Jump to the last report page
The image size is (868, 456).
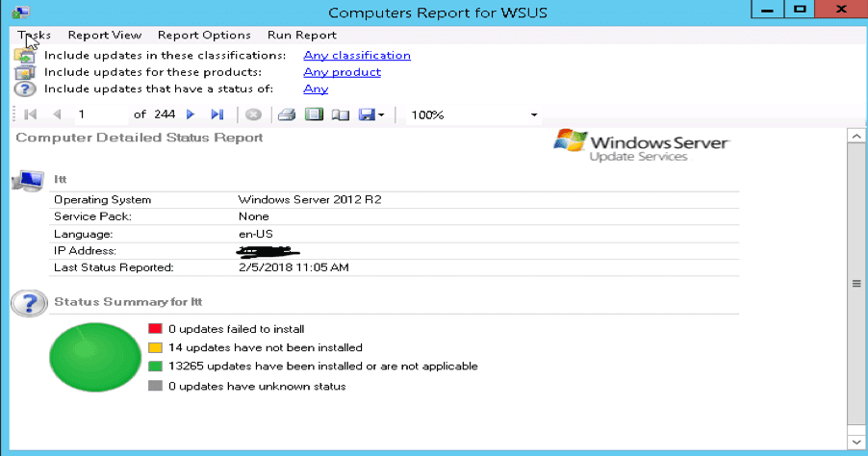[x=217, y=114]
